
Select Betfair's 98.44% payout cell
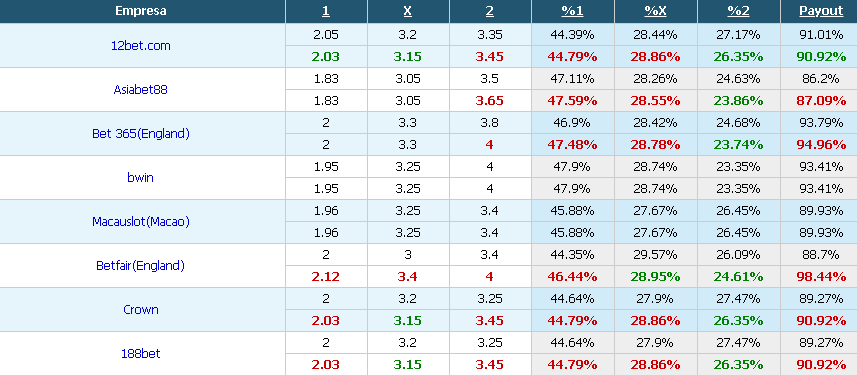click(818, 277)
